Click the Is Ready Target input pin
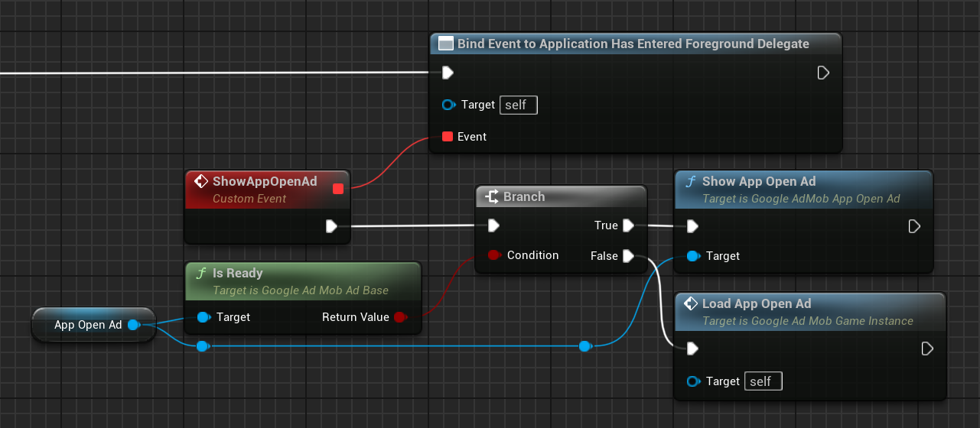Image resolution: width=980 pixels, height=428 pixels. coord(203,317)
